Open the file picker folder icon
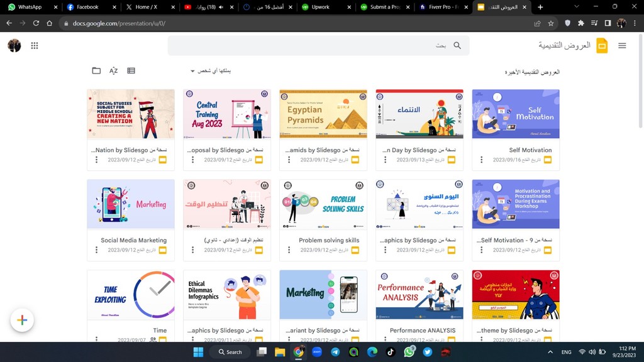 pyautogui.click(x=96, y=70)
